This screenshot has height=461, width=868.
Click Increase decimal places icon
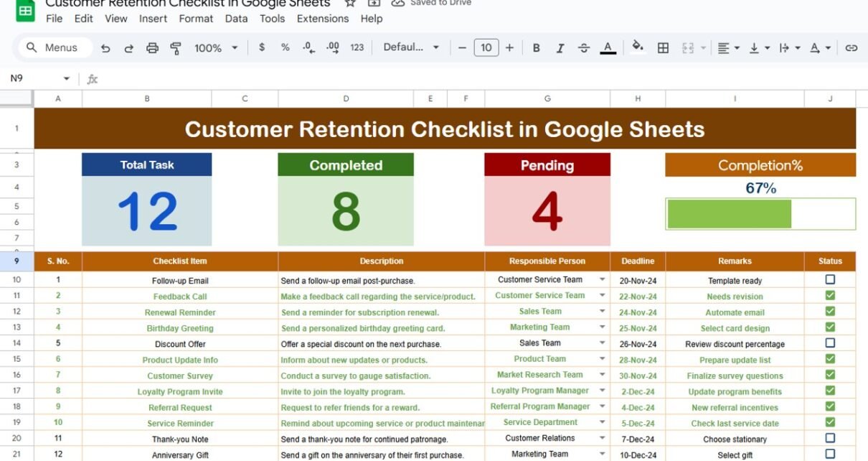point(333,47)
